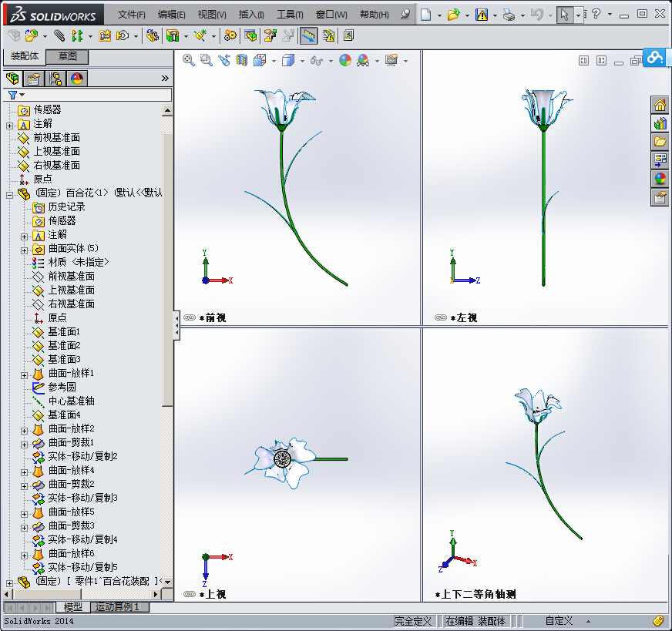
Task: Click the Edit Appearance color ball
Action: [x=345, y=60]
